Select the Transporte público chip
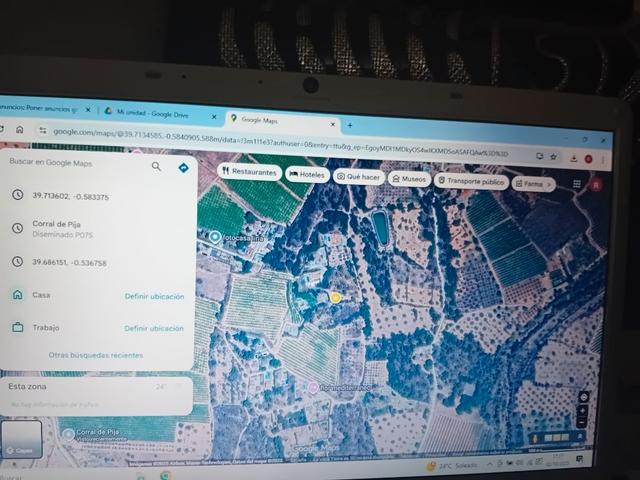The height and width of the screenshot is (480, 640). pos(470,181)
